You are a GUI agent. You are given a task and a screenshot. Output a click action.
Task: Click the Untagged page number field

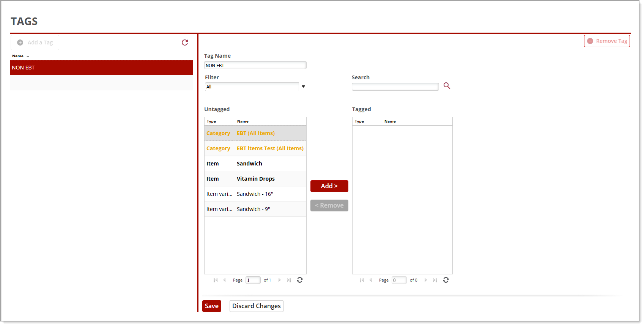[x=253, y=280]
